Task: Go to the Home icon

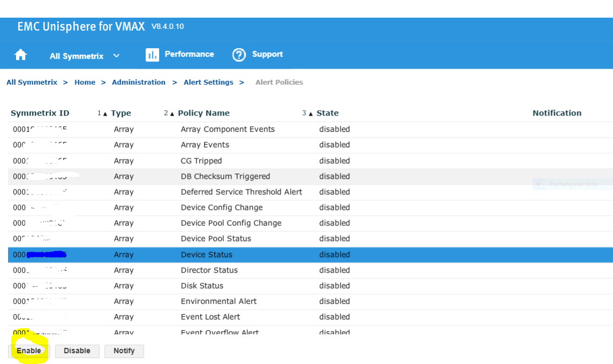Action: 21,55
